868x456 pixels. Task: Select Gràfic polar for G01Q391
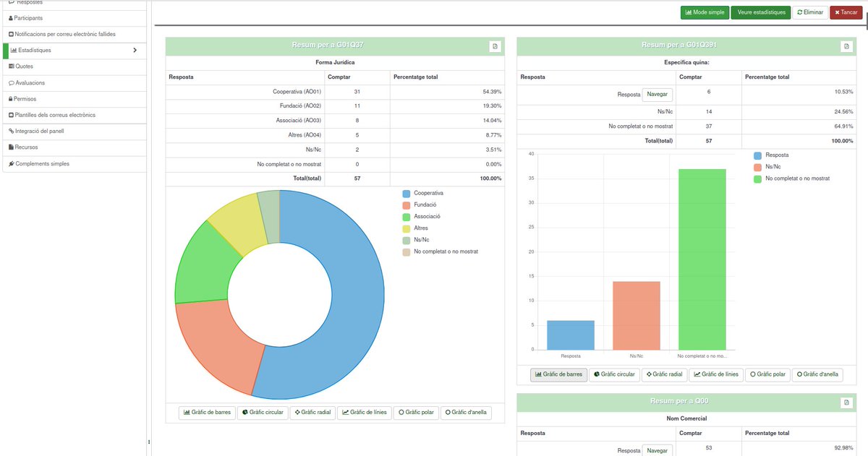coord(767,374)
